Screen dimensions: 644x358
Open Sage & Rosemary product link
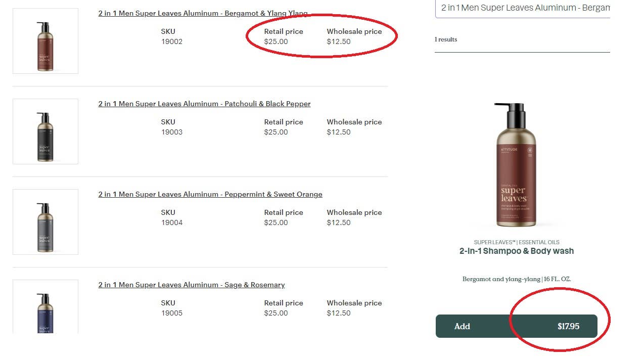192,285
